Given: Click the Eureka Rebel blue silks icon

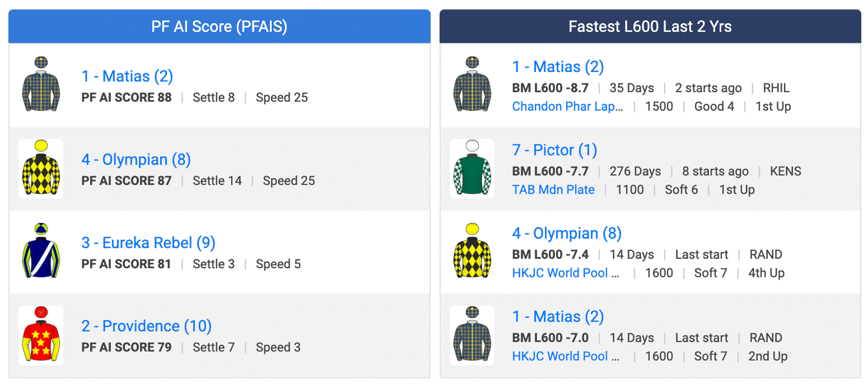Looking at the screenshot, I should click(x=41, y=252).
